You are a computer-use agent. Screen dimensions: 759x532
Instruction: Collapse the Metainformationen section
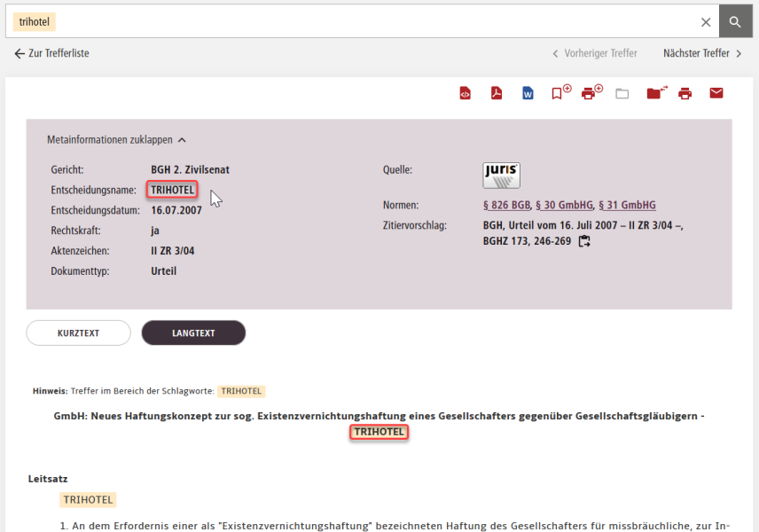tap(116, 140)
